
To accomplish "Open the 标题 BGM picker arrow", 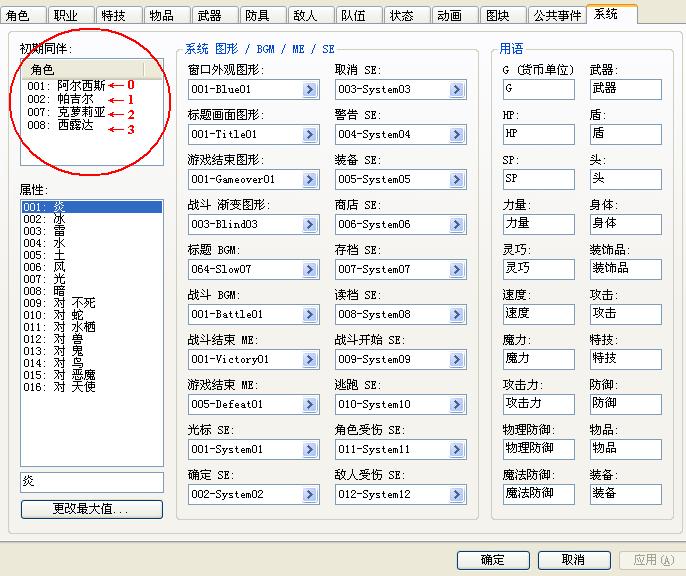I will 310,270.
